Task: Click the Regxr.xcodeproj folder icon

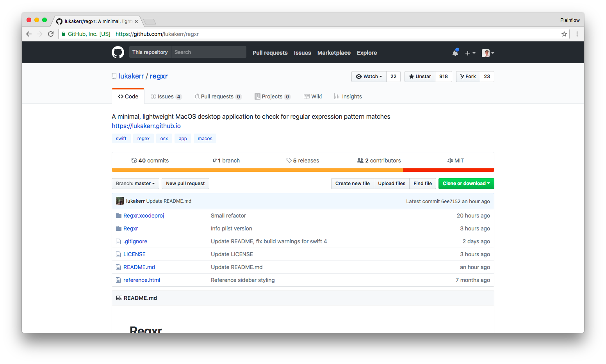Action: [119, 216]
